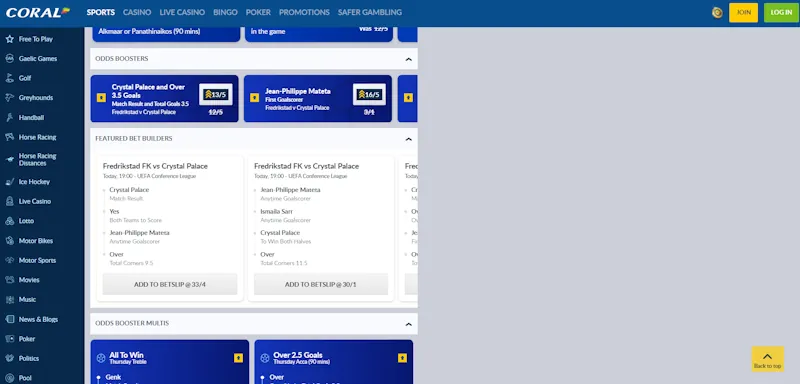The width and height of the screenshot is (800, 384).
Task: Click the Lotto sidebar icon
Action: pyautogui.click(x=9, y=221)
